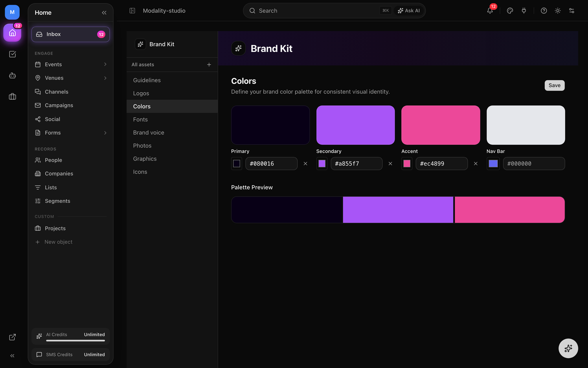Open the Accent color picker swatch
The width and height of the screenshot is (588, 368).
(x=407, y=164)
